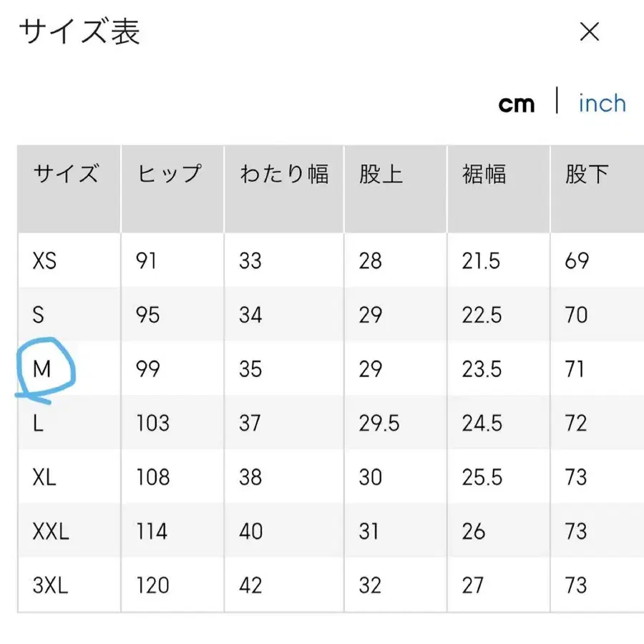Image resolution: width=644 pixels, height=644 pixels.
Task: Click the サイズ column header
Action: pos(67,174)
